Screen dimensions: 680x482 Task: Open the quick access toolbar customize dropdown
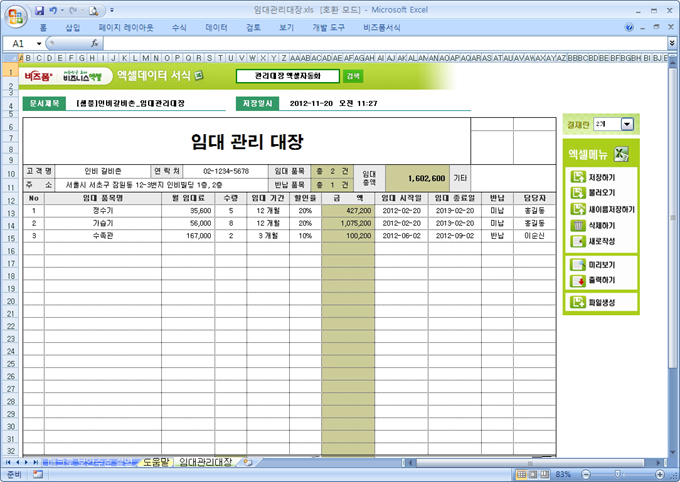click(107, 11)
